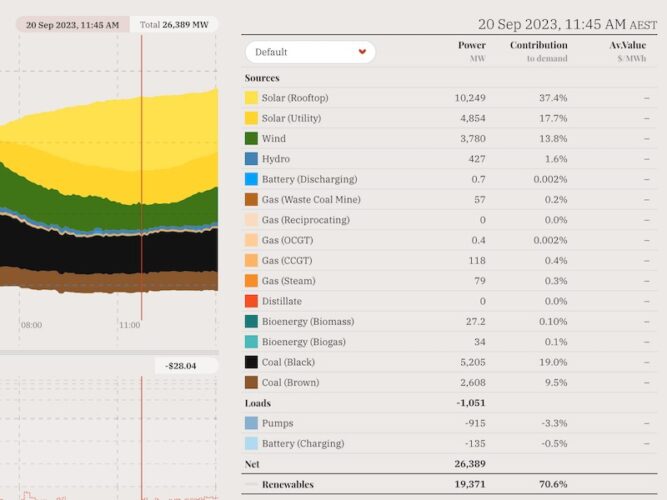Click the Pumps load legend icon
This screenshot has width=667, height=500.
[x=252, y=423]
